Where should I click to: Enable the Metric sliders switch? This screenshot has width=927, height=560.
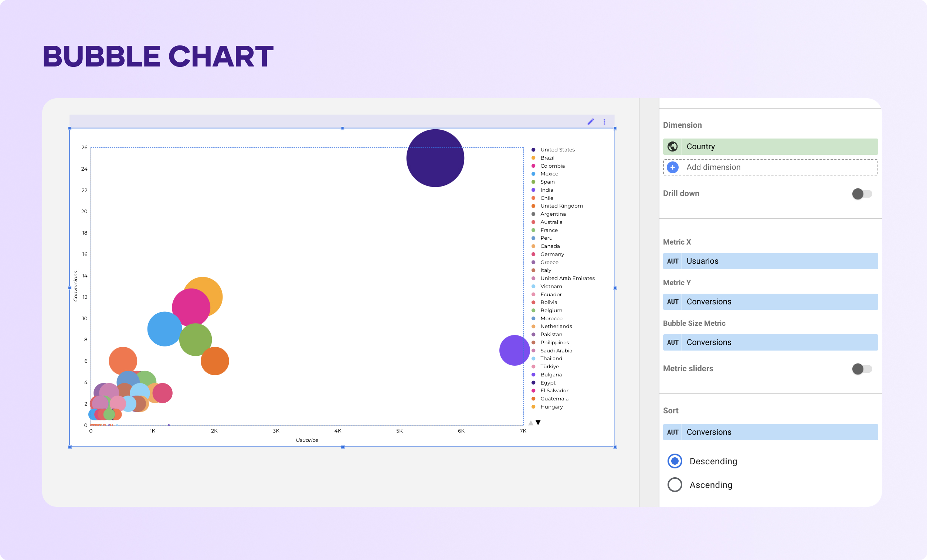click(862, 369)
